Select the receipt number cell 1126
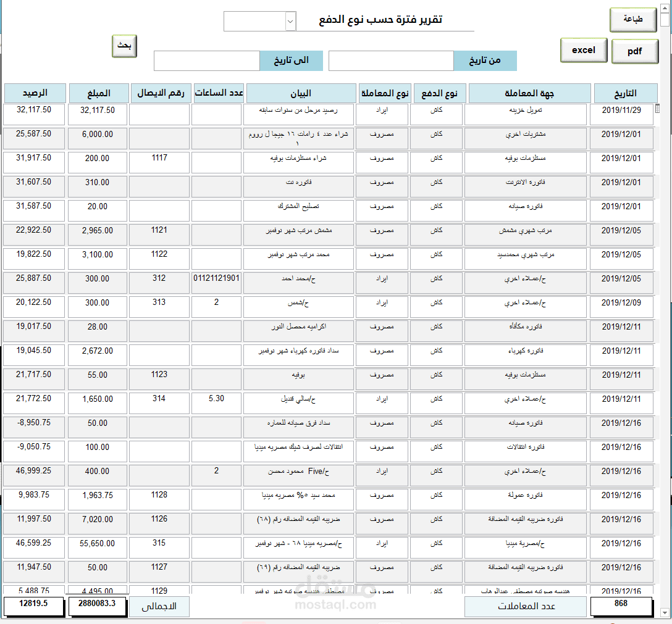The image size is (672, 624). click(159, 523)
